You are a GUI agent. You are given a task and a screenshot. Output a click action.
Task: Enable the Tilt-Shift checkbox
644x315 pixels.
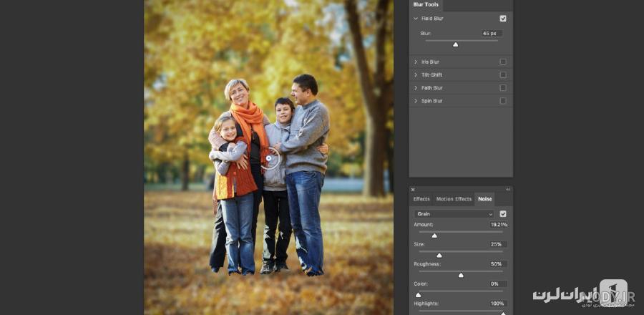pos(503,75)
